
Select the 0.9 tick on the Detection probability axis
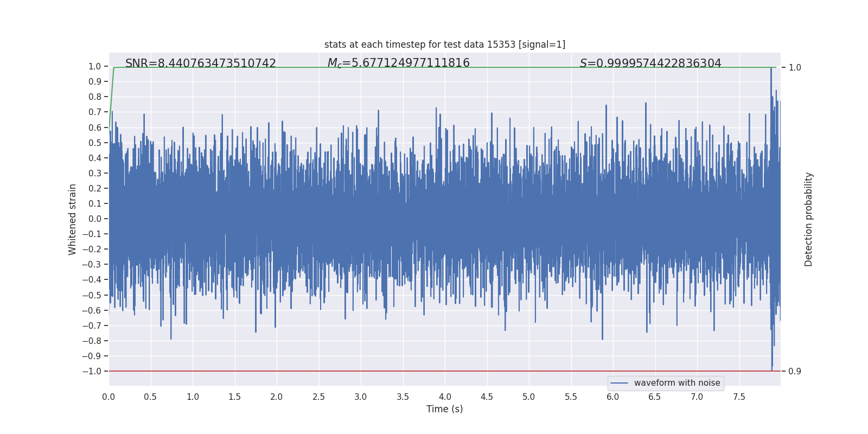pyautogui.click(x=795, y=371)
